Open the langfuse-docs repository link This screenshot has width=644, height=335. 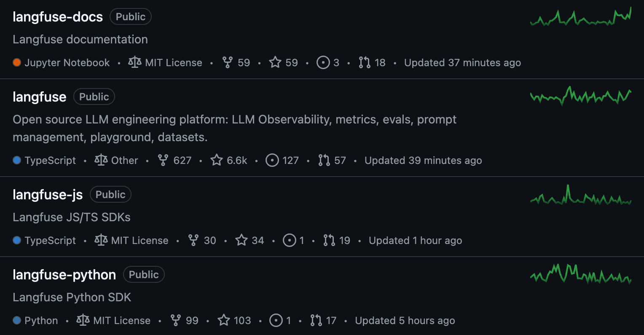point(58,17)
